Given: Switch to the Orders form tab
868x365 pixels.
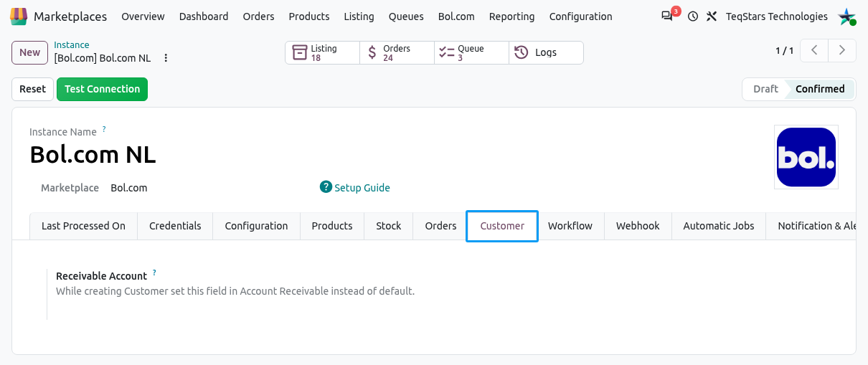Looking at the screenshot, I should (x=440, y=226).
